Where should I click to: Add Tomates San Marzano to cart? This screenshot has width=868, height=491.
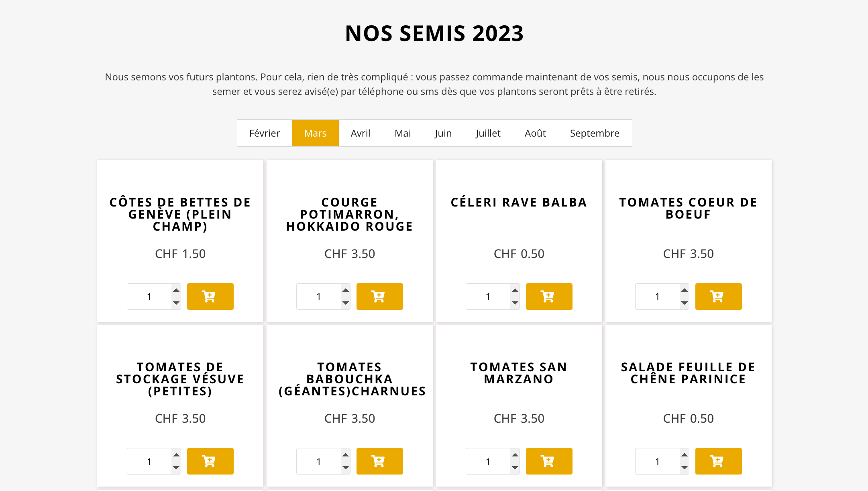pyautogui.click(x=549, y=461)
